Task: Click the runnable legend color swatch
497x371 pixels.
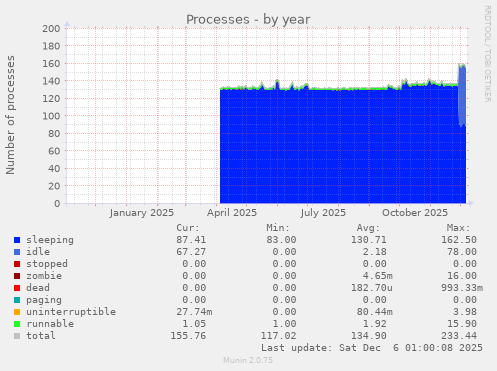Action: pos(17,324)
